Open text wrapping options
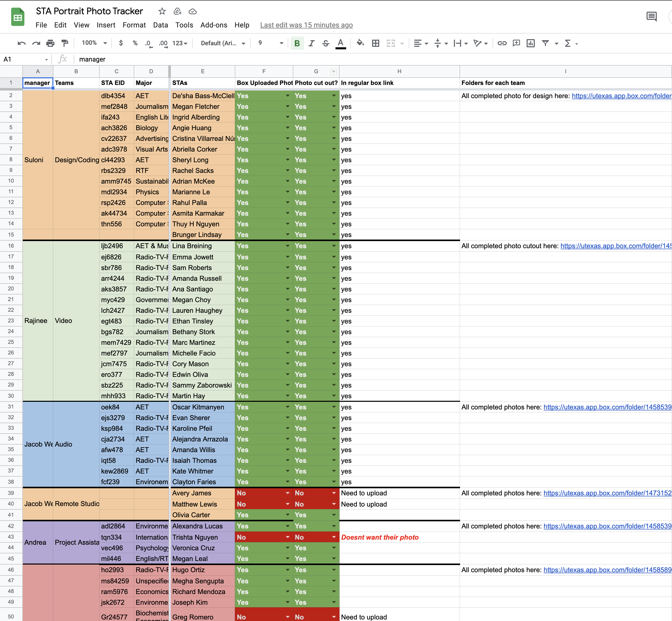672x621 pixels. point(461,43)
